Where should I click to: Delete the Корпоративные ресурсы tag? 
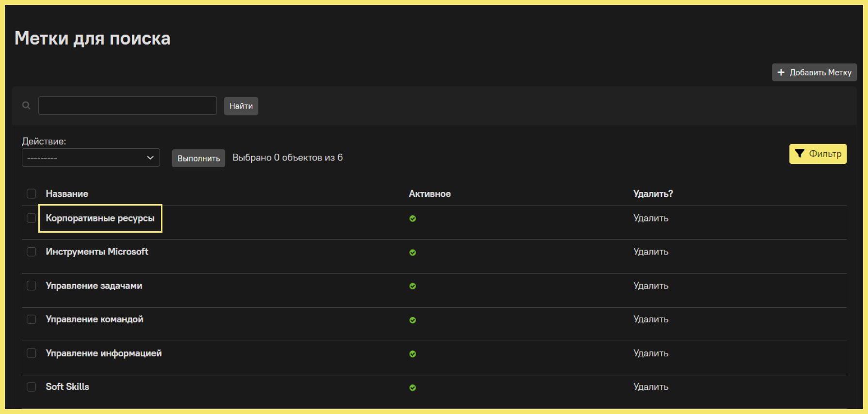coord(651,218)
